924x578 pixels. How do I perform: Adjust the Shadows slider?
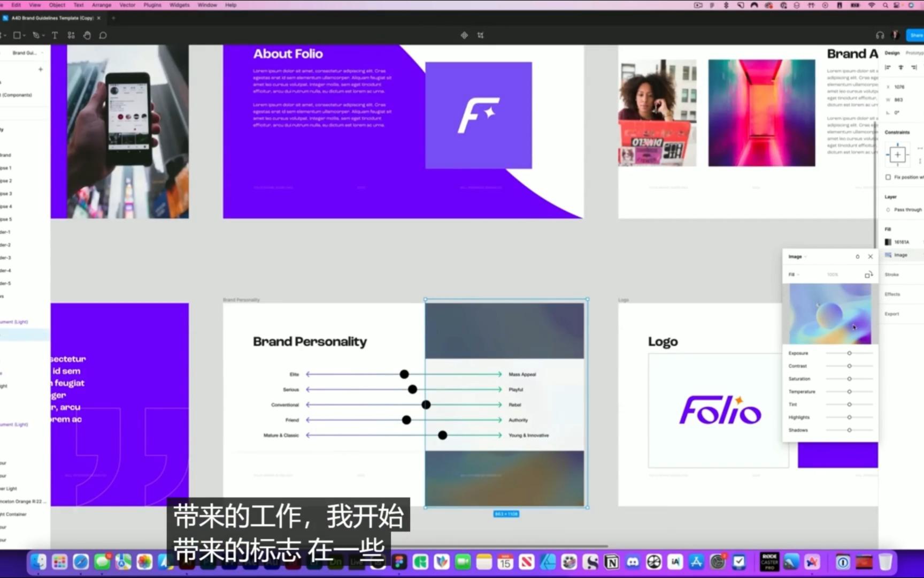click(849, 430)
